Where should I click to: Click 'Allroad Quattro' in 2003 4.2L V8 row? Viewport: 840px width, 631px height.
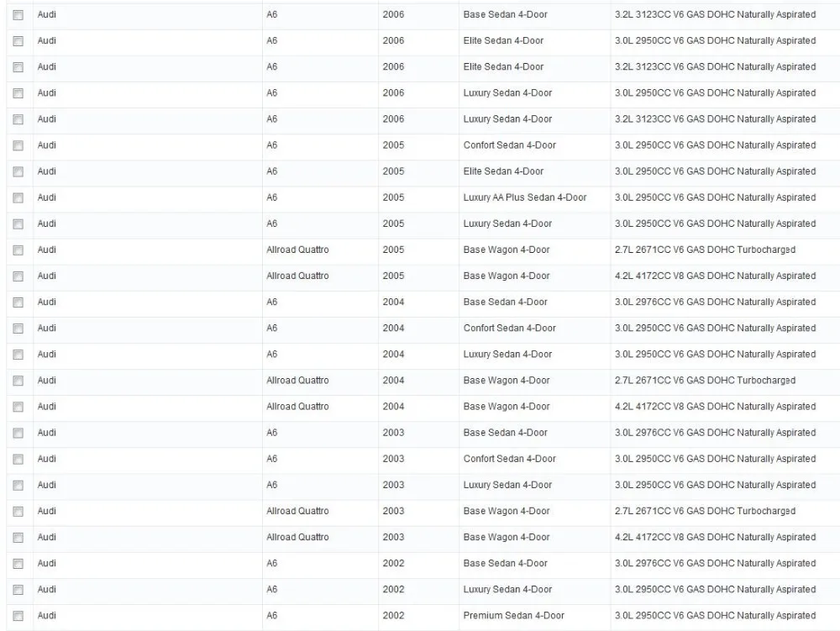298,537
